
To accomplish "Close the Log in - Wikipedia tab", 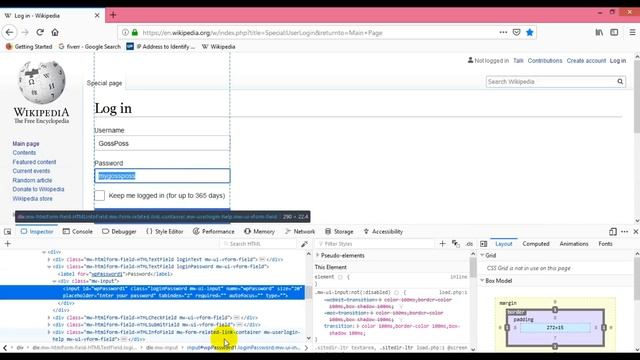I will click(97, 16).
